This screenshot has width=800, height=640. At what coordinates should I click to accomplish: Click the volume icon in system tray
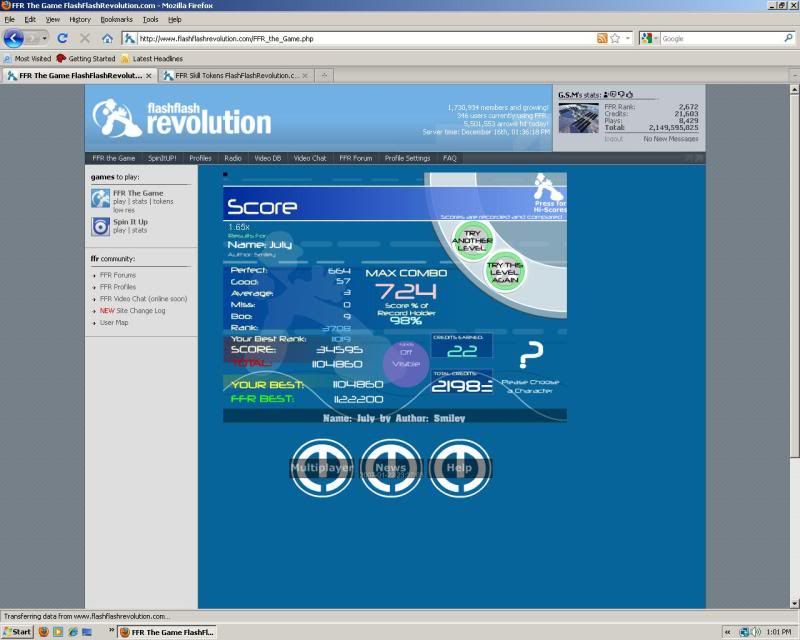(x=756, y=632)
